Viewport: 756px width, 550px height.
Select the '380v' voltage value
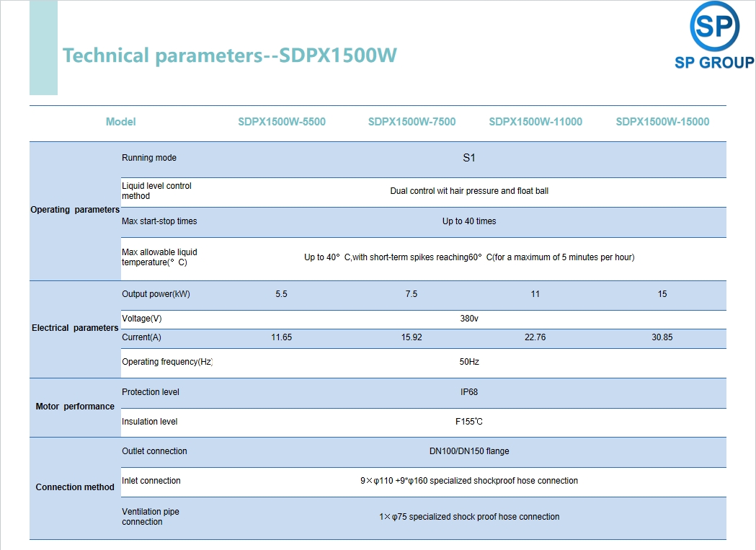469,319
